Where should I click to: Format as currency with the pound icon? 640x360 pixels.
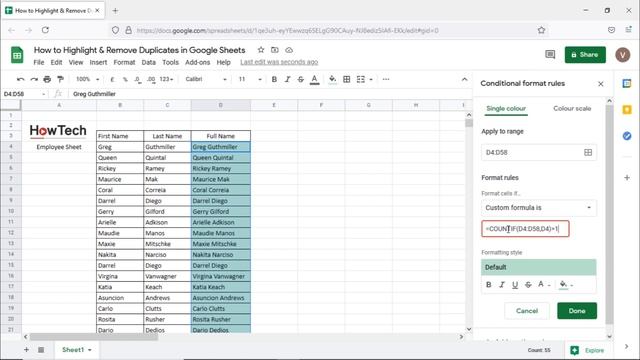point(112,79)
